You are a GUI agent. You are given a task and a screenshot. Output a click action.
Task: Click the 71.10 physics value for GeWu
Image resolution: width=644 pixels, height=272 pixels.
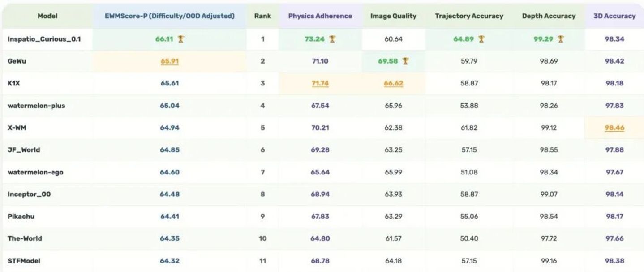click(320, 61)
